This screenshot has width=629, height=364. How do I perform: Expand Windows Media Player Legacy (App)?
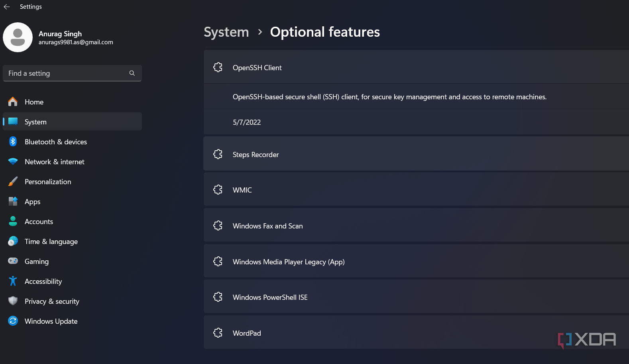pos(416,261)
